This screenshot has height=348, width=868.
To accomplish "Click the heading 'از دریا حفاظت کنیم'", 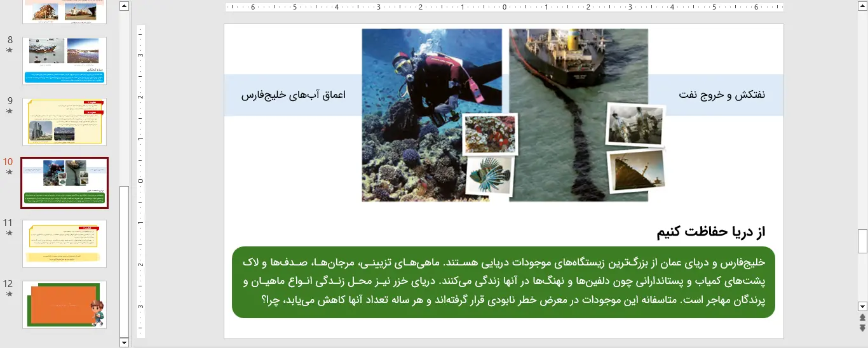I will (710, 232).
